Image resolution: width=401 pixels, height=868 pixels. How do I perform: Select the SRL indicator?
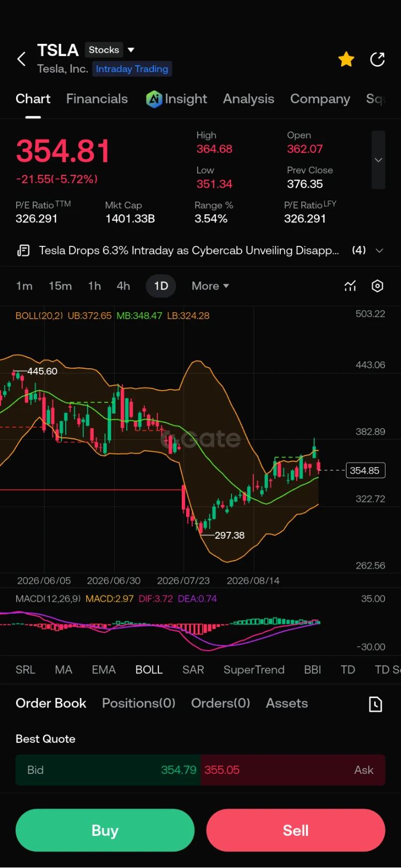click(x=25, y=670)
